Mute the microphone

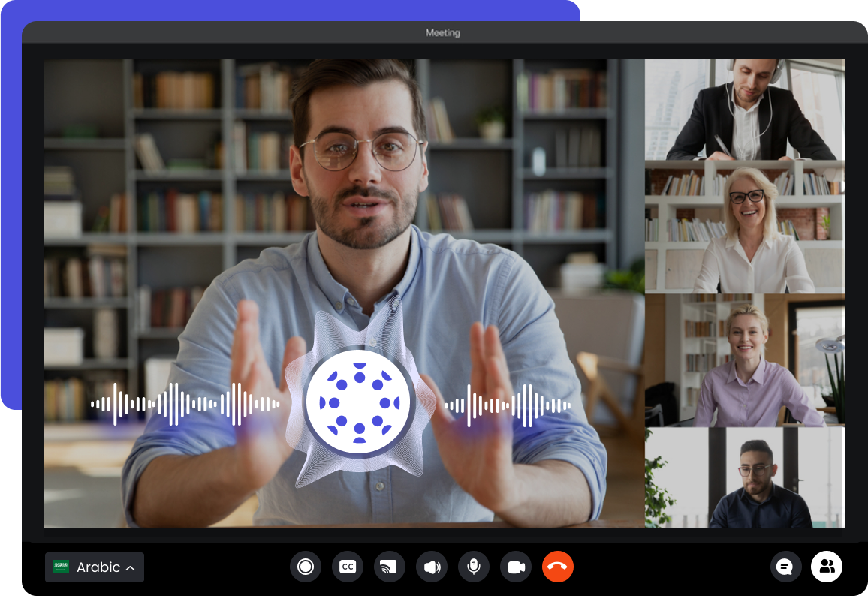pyautogui.click(x=474, y=567)
